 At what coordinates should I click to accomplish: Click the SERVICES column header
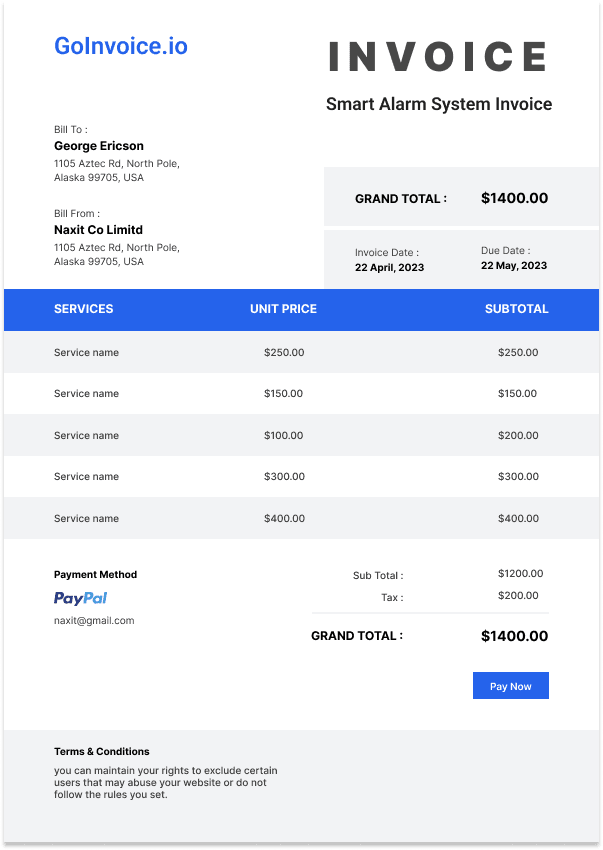[x=84, y=309]
